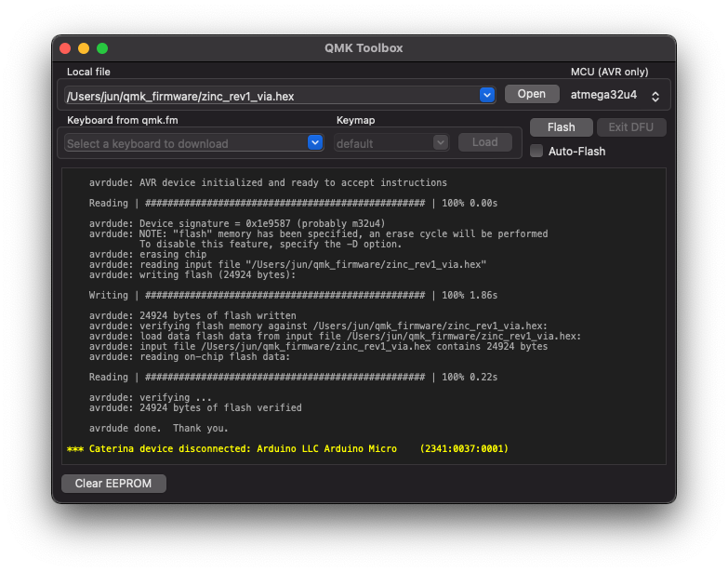The image size is (728, 572).
Task: Click the 'reading on-chip flash data:' line
Action: click(190, 356)
